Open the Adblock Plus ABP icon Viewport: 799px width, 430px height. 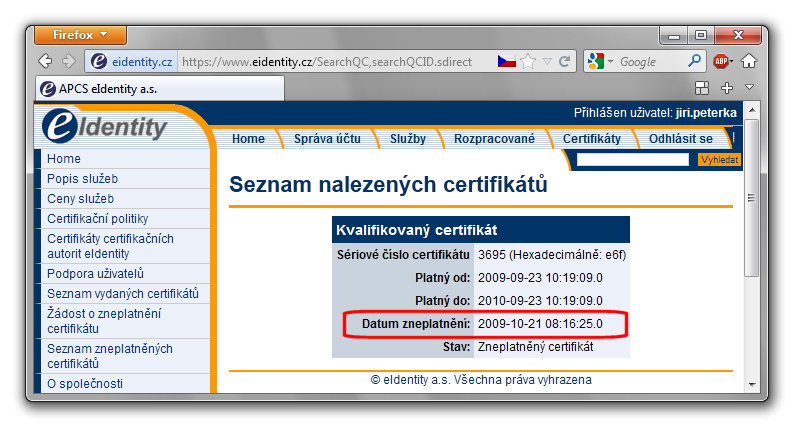[x=722, y=62]
